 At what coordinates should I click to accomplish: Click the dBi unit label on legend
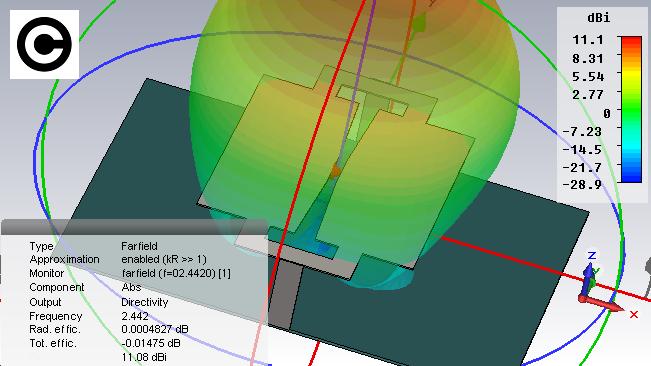click(x=598, y=18)
